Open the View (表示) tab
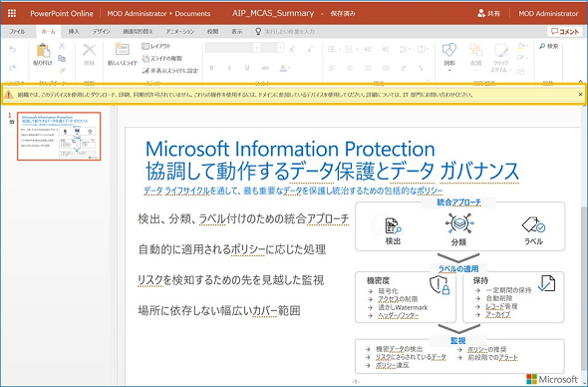588x387 pixels. [236, 32]
